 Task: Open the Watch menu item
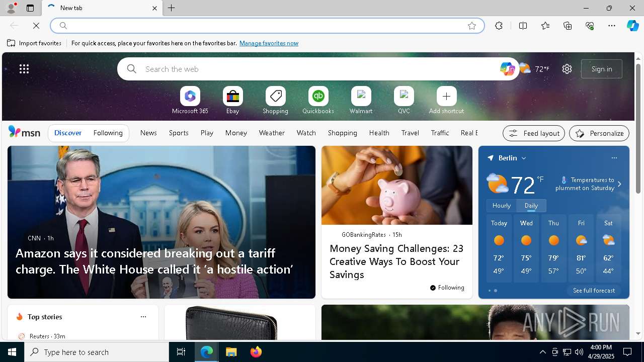306,133
